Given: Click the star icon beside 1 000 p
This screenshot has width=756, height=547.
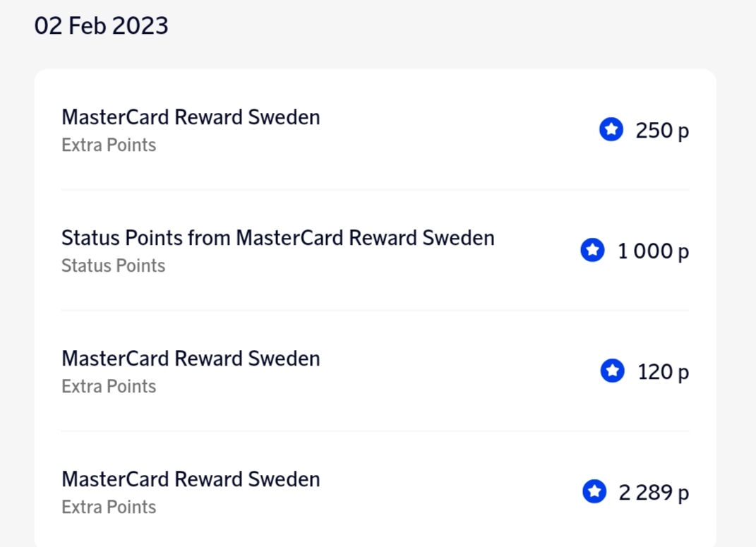Looking at the screenshot, I should point(593,251).
